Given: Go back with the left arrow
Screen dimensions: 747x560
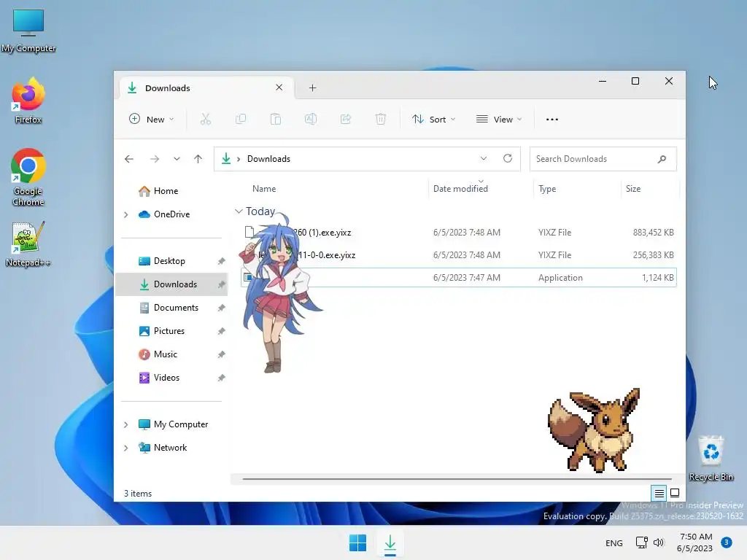Looking at the screenshot, I should [x=129, y=159].
